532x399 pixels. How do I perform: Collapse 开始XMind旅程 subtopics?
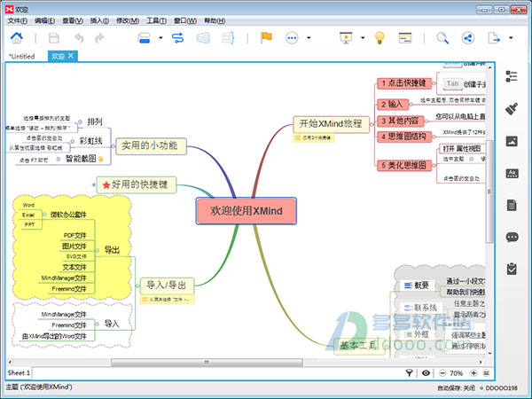click(x=372, y=124)
